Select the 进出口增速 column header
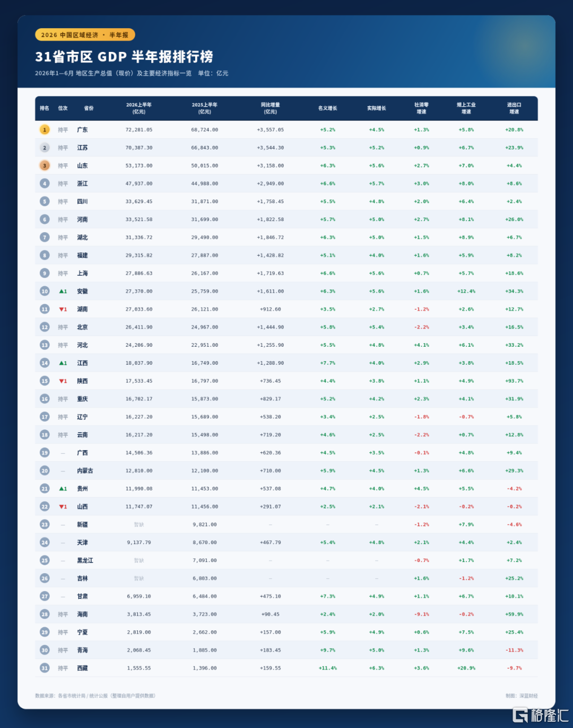Image resolution: width=573 pixels, height=728 pixels. 514,108
